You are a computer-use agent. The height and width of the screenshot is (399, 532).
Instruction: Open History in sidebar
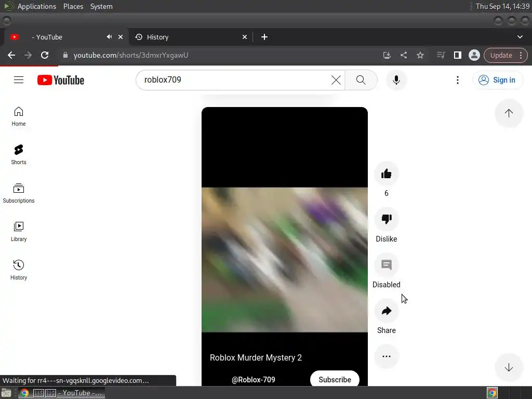(19, 270)
